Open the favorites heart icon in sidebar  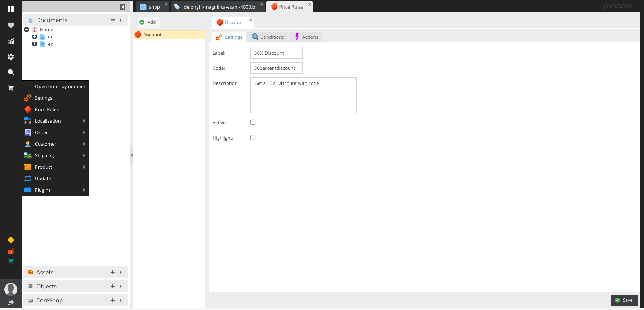click(x=11, y=25)
